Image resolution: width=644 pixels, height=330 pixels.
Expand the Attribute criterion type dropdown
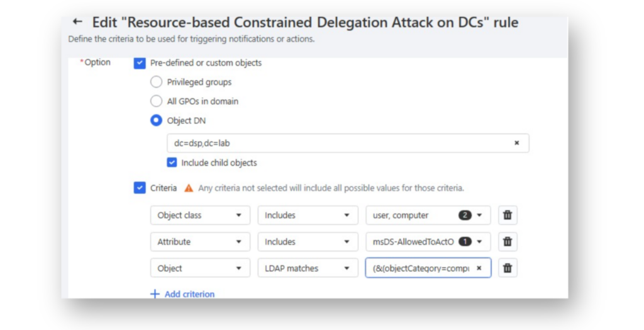coord(200,242)
